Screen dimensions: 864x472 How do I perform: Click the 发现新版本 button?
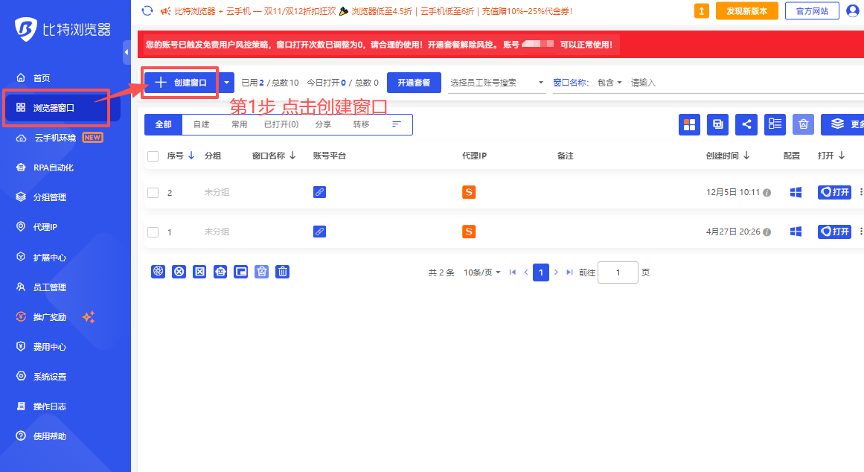point(747,11)
